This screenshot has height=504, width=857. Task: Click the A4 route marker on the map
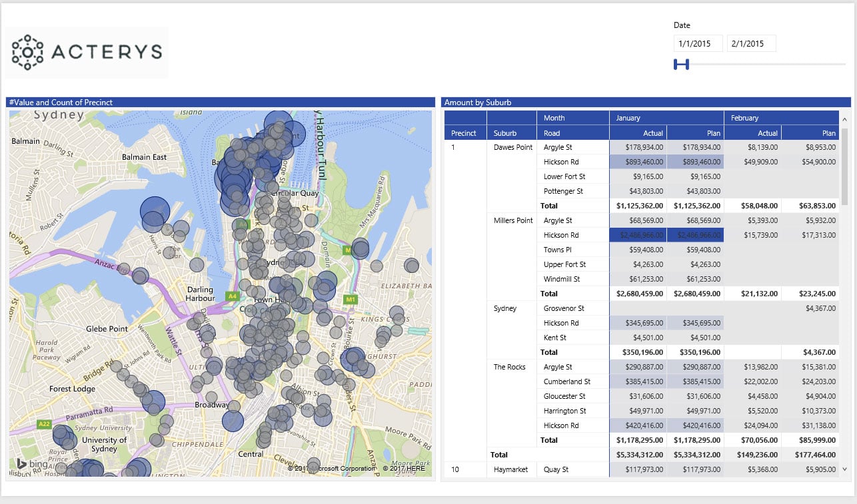[232, 296]
